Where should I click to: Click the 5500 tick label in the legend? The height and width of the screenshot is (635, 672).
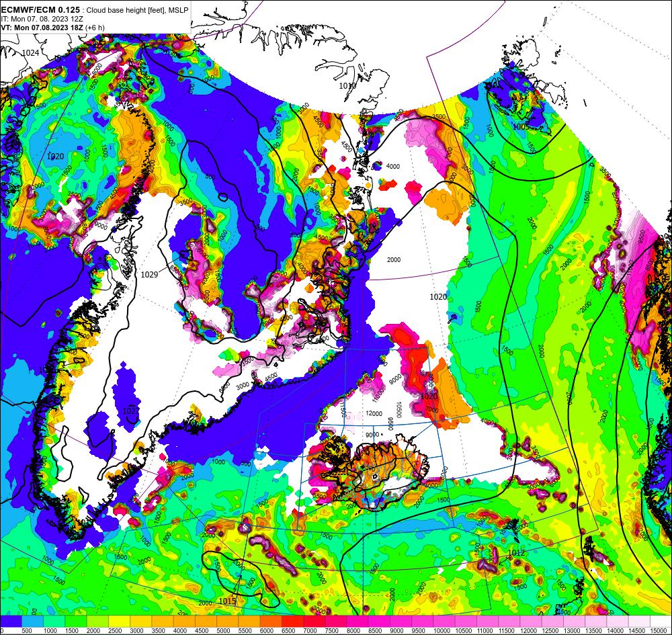point(245,631)
